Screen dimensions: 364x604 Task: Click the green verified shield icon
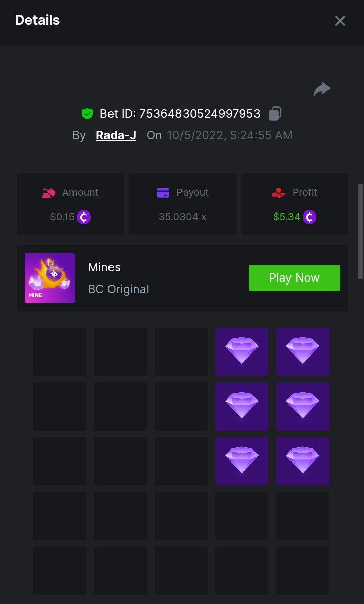87,114
